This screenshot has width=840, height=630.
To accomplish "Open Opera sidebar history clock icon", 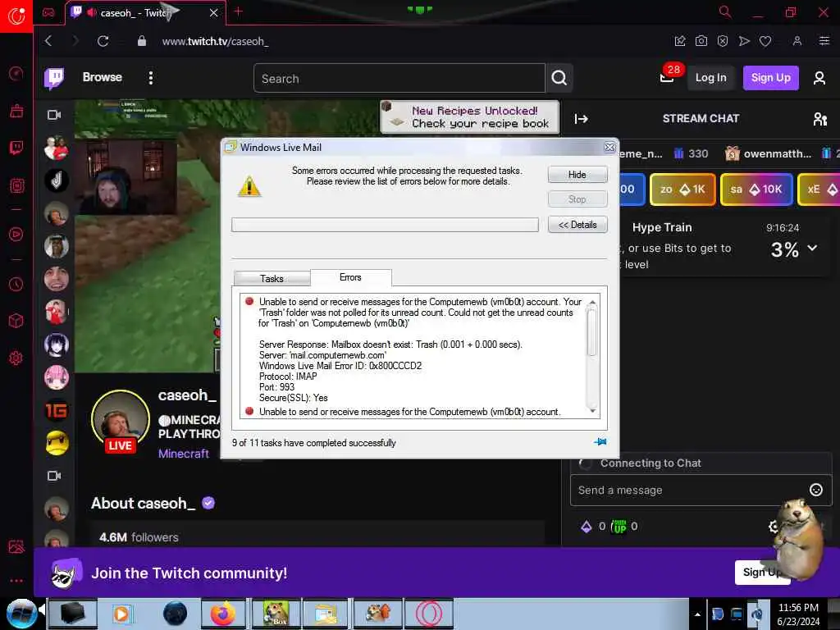I will [16, 285].
